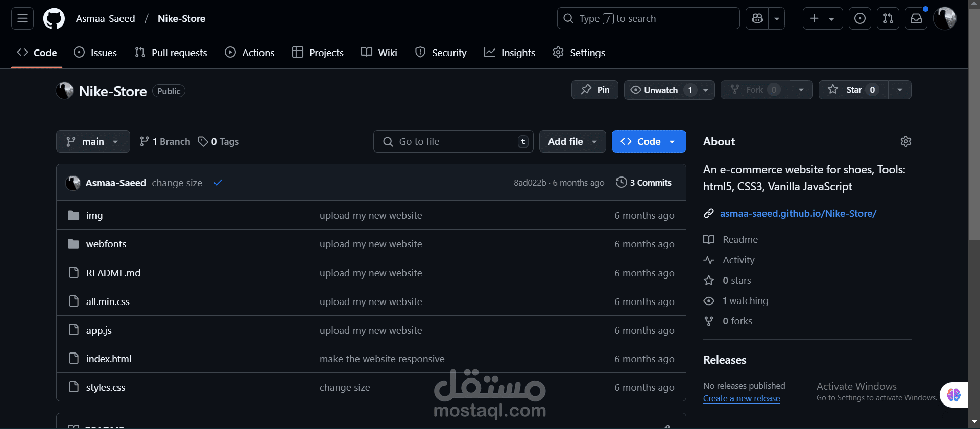Open the hamburger navigation menu
Image resolution: width=980 pixels, height=429 pixels.
click(22, 18)
